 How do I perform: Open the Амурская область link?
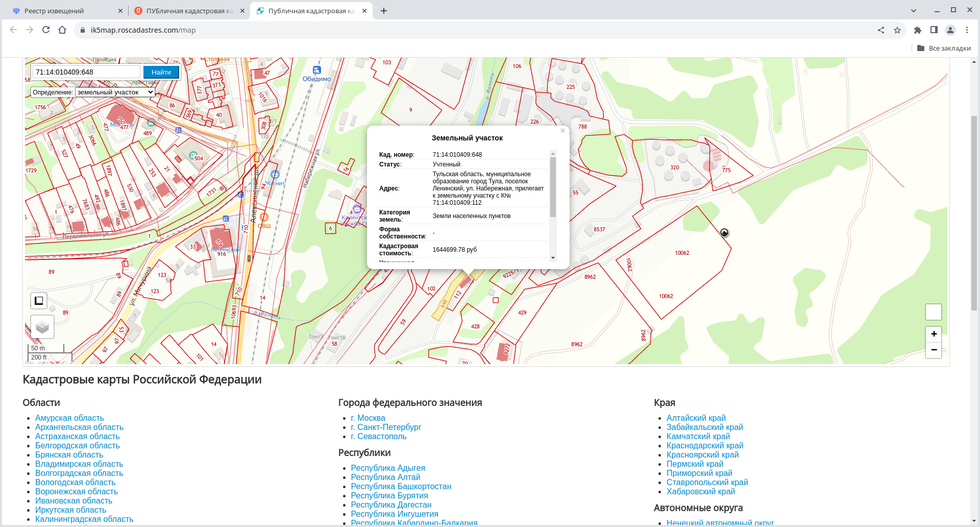(x=69, y=418)
